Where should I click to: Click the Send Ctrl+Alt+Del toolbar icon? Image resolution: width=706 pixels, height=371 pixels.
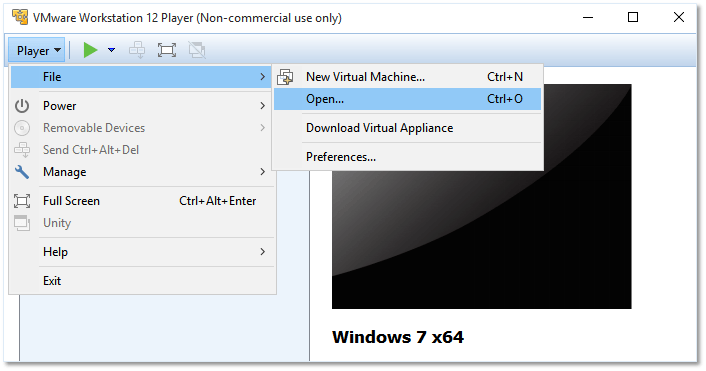tap(137, 50)
